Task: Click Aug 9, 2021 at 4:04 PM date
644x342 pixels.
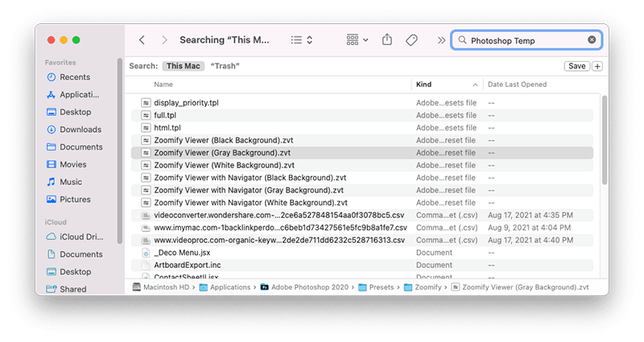Action: [529, 228]
